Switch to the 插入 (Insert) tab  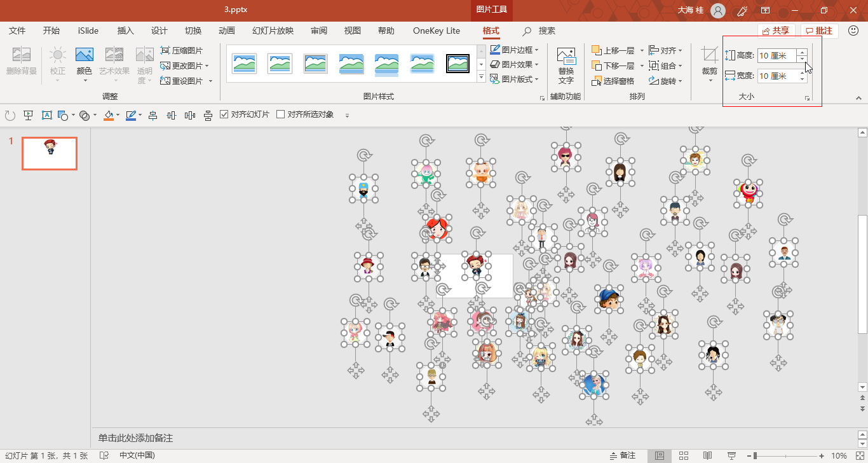point(126,31)
